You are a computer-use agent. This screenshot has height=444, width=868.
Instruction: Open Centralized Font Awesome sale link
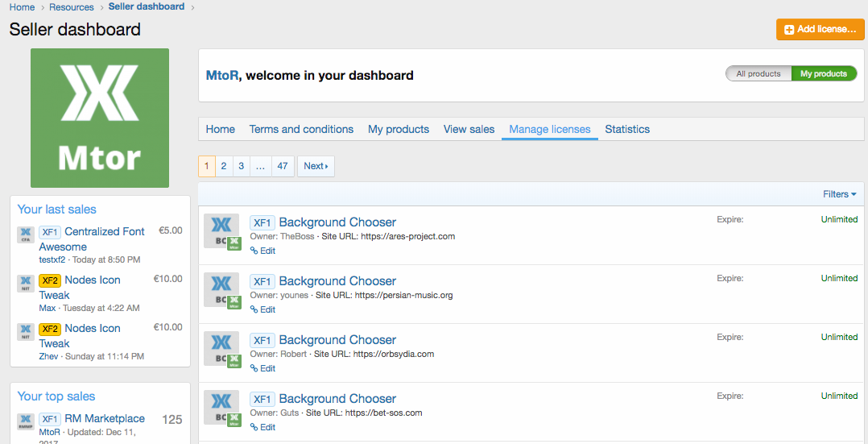coord(92,239)
